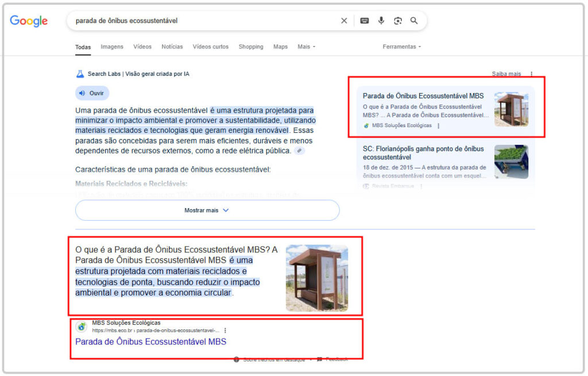This screenshot has width=588, height=376.
Task: Open Google Lens image search icon
Action: (x=398, y=21)
